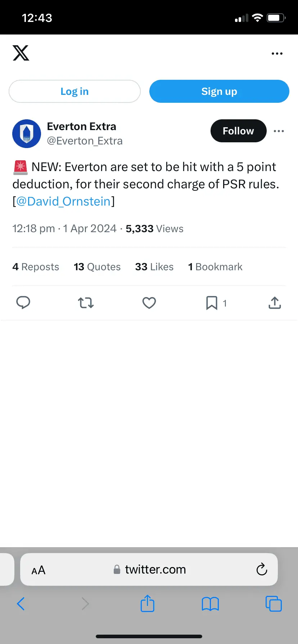Bookmark the tweet using bookmark icon
The width and height of the screenshot is (298, 644).
[x=212, y=303]
